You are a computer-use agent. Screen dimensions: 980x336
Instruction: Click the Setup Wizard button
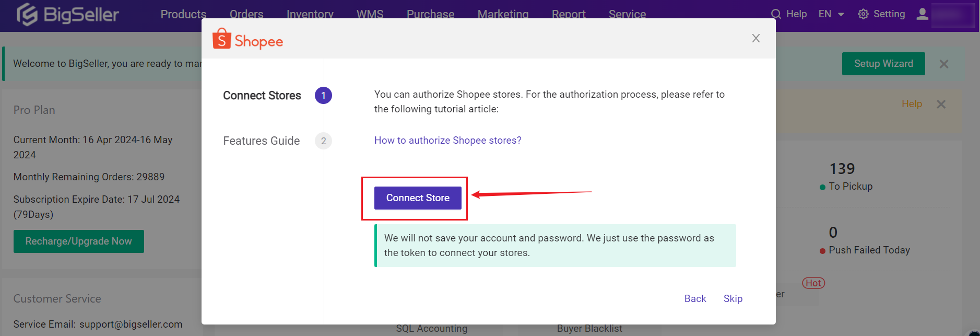click(x=883, y=64)
